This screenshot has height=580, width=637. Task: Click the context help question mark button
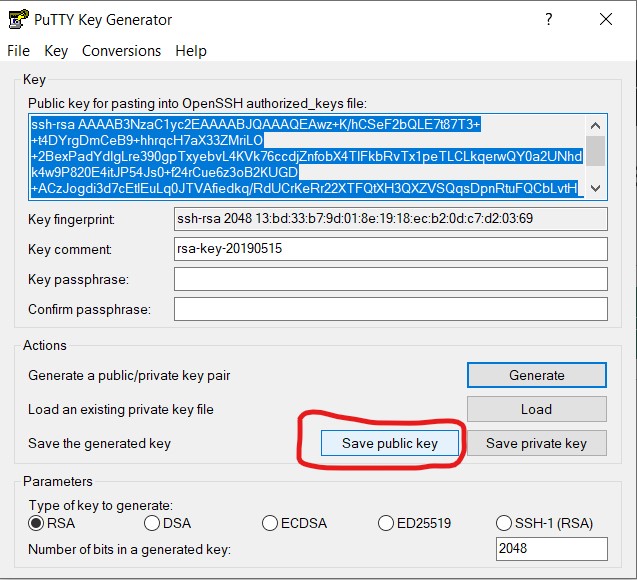coord(548,19)
